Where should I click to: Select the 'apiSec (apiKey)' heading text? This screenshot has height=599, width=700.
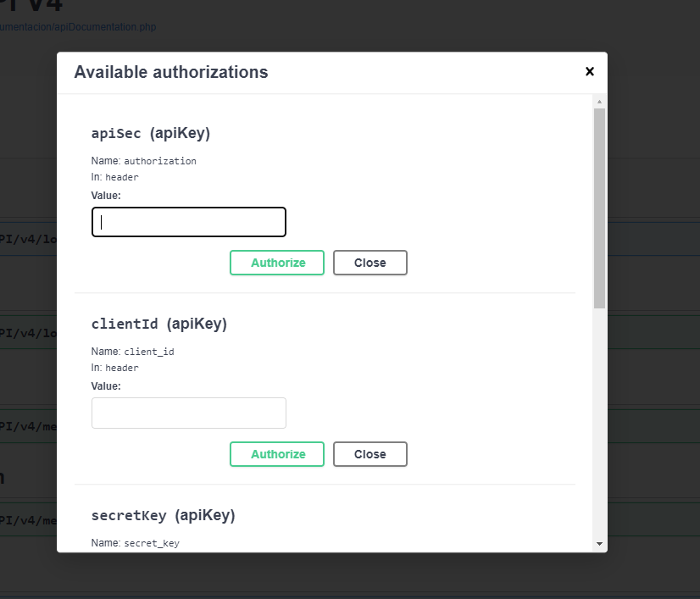[151, 133]
